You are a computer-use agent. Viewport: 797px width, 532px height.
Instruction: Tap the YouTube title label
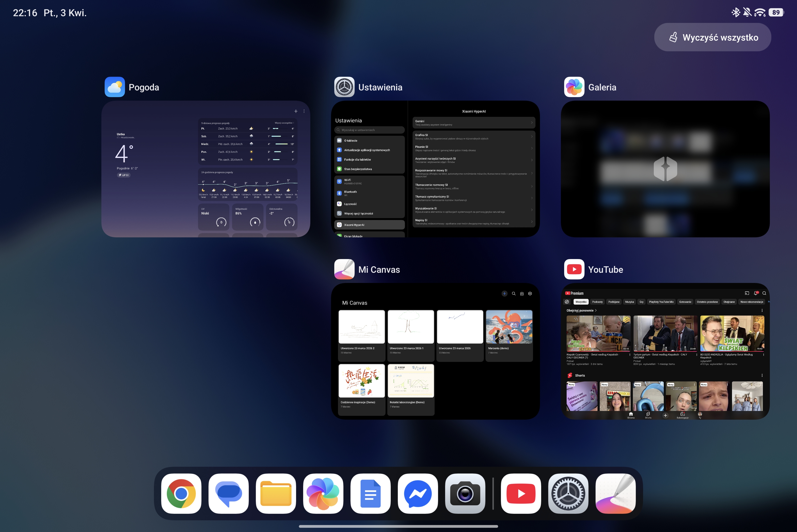point(606,270)
